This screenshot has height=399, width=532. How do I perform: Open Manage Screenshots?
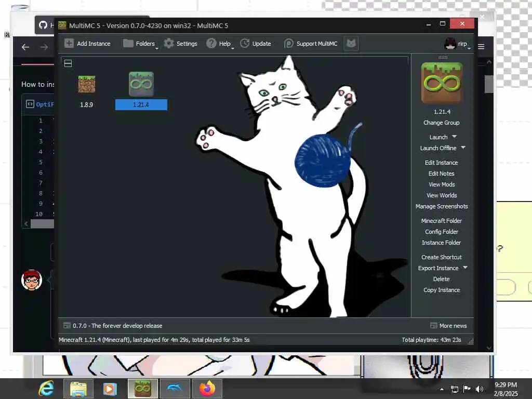click(442, 206)
